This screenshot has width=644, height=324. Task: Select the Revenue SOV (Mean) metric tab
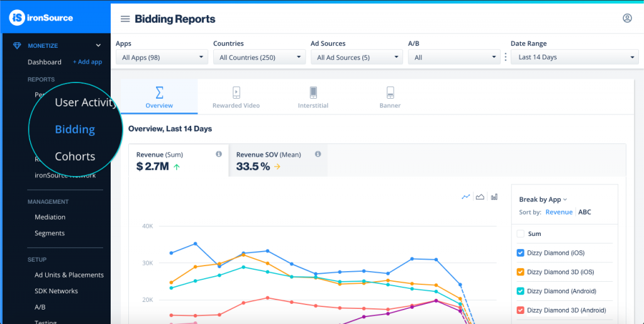pos(278,160)
